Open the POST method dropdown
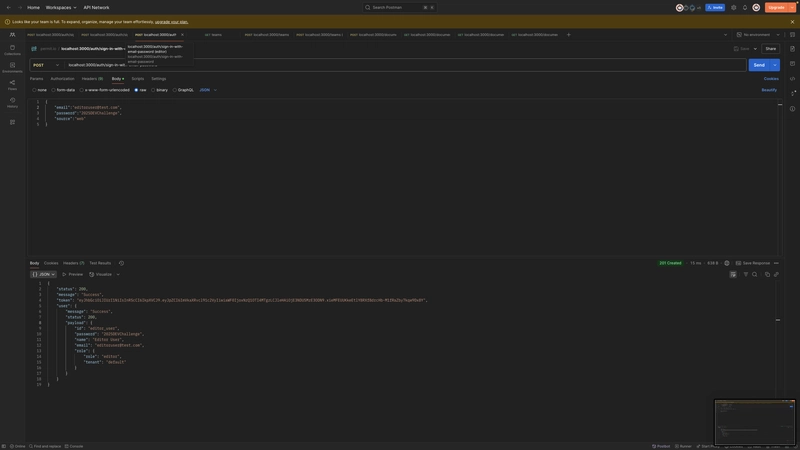 pyautogui.click(x=46, y=65)
